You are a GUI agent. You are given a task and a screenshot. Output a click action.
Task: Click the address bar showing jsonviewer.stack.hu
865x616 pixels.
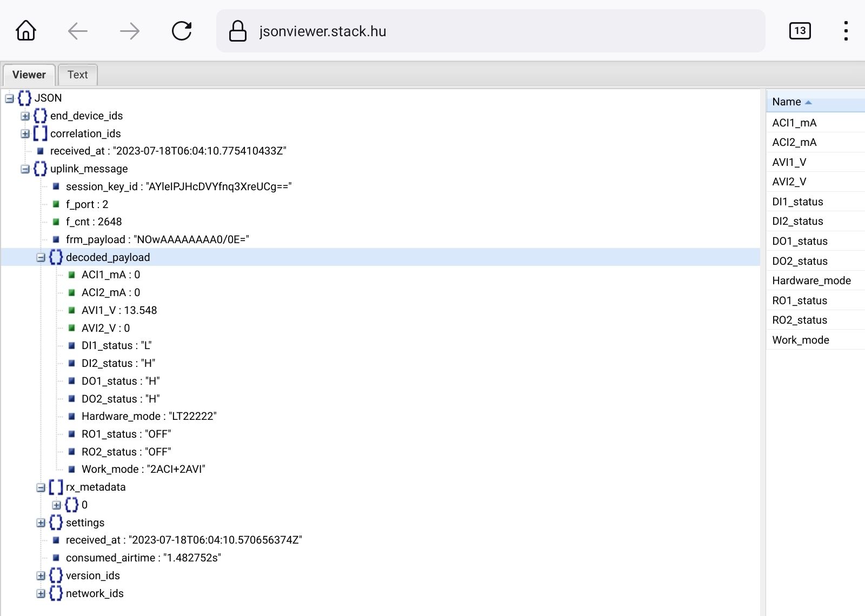click(487, 31)
